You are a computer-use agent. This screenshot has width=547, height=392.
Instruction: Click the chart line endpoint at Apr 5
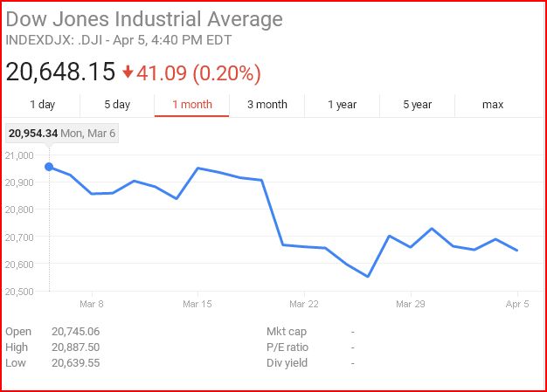click(x=516, y=251)
